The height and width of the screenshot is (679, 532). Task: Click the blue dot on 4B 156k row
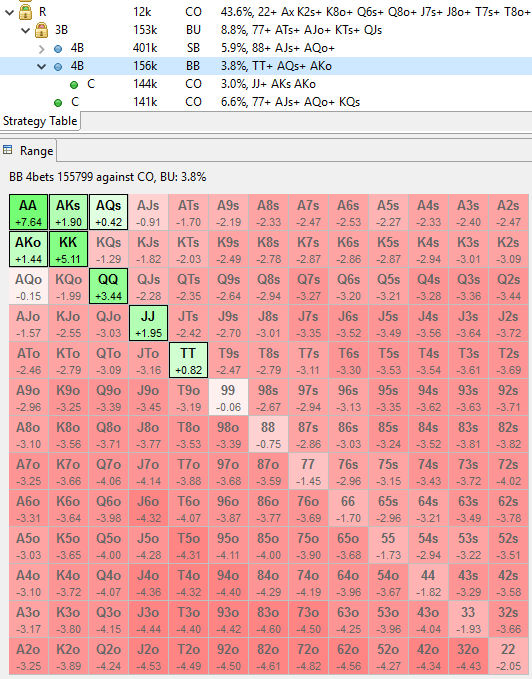pyautogui.click(x=58, y=67)
